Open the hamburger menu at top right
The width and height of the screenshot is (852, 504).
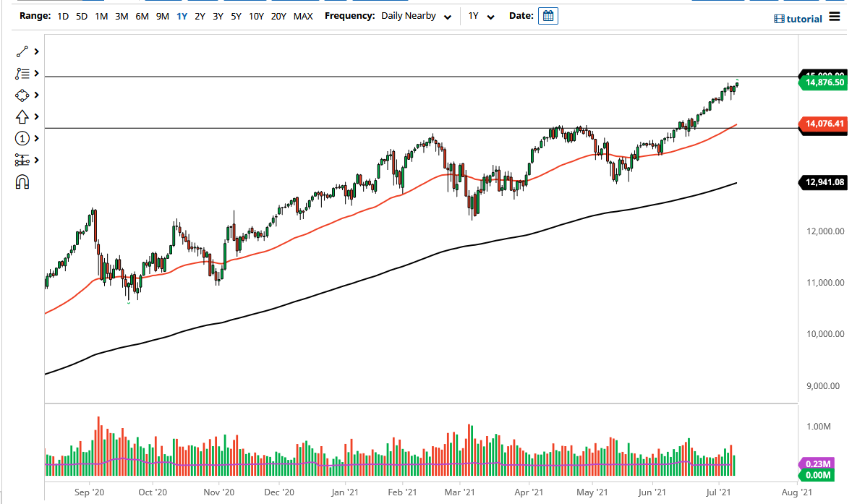(835, 18)
